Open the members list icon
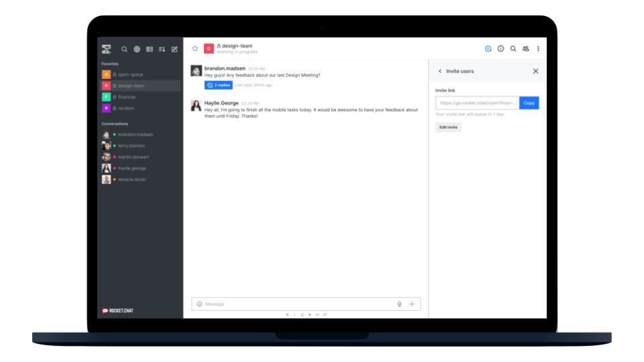This screenshot has width=644, height=362. tap(526, 48)
